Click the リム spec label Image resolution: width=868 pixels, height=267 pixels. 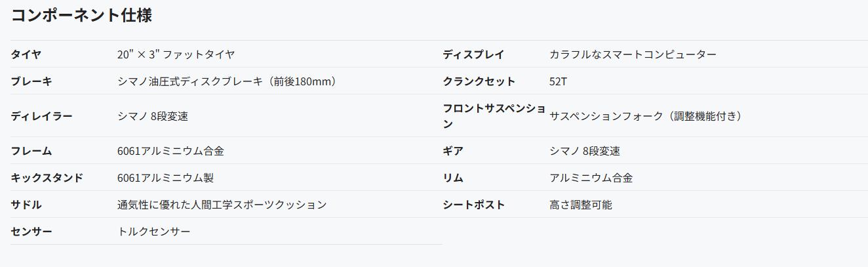(453, 178)
